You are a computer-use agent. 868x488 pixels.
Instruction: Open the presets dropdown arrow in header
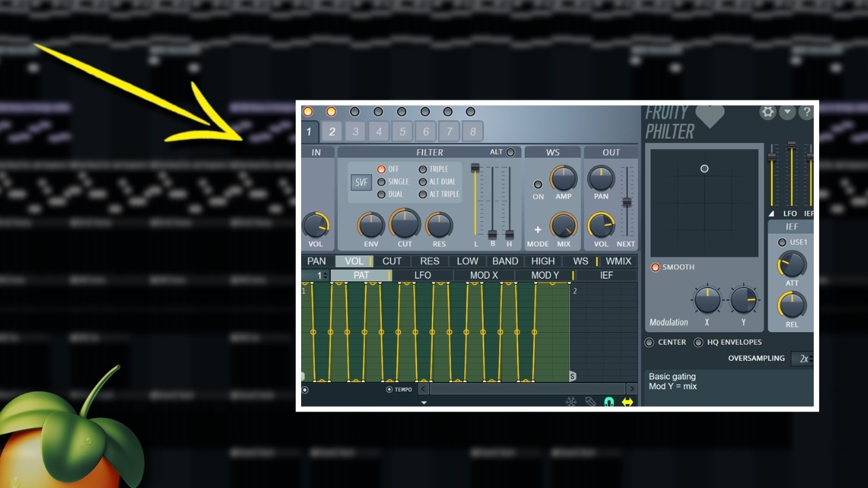787,113
